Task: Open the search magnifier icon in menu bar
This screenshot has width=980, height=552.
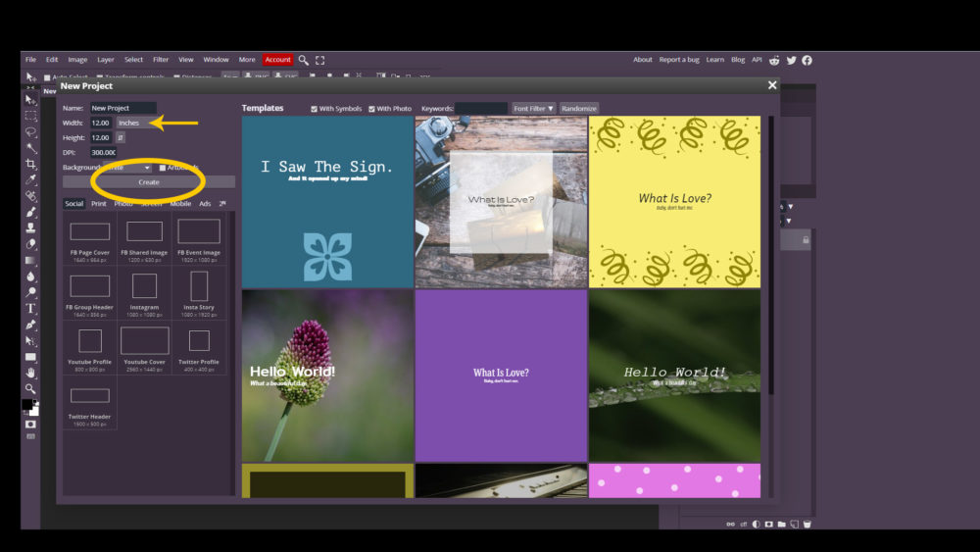Action: 304,60
